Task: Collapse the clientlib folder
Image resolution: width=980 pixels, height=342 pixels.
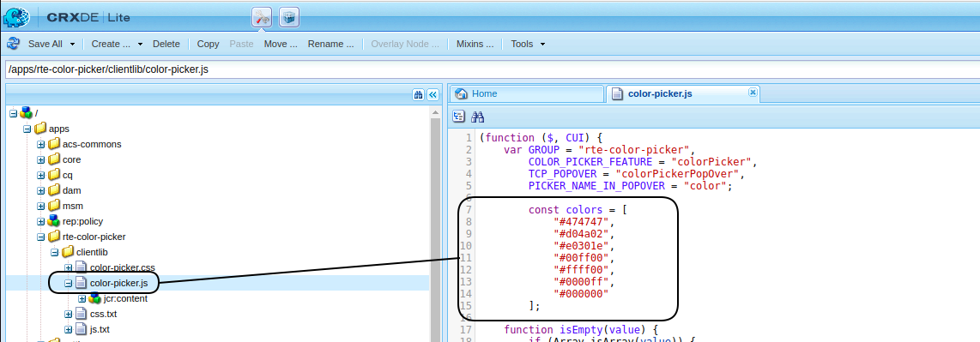Action: (x=54, y=252)
